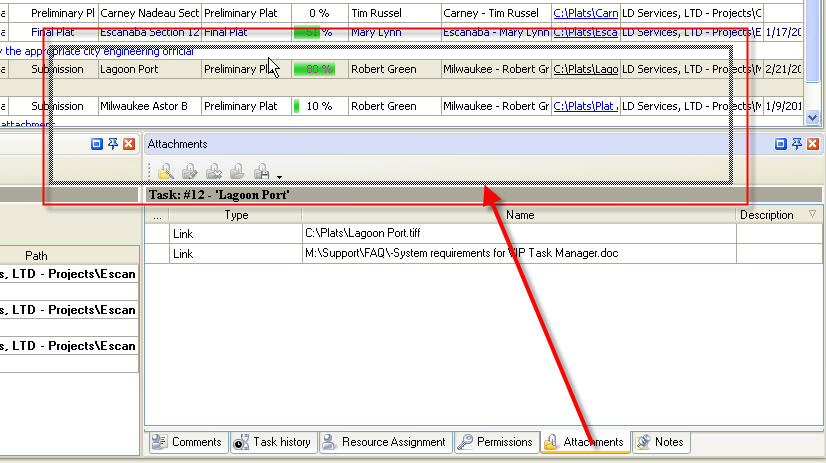
Task: Click the fourth Attachments toolbar icon
Action: (x=236, y=171)
